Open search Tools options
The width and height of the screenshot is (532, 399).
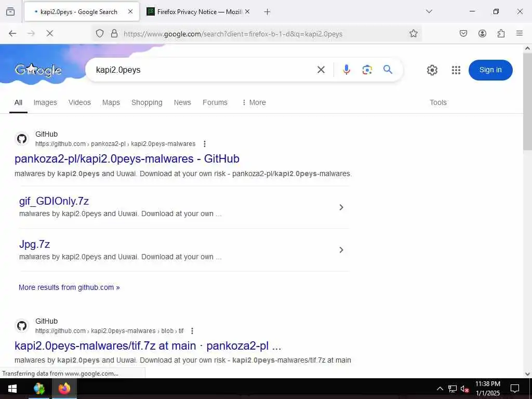(438, 102)
